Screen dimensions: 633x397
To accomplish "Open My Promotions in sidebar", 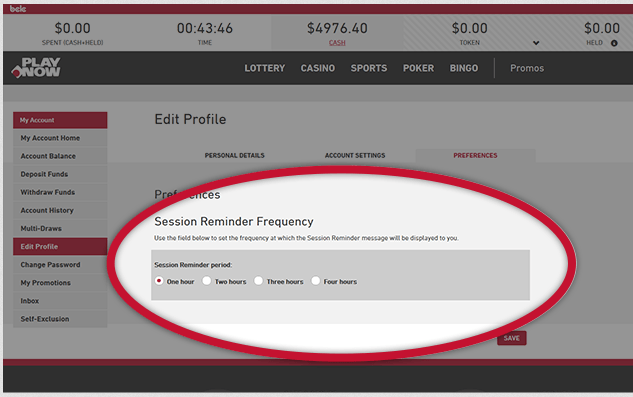I will (x=60, y=283).
